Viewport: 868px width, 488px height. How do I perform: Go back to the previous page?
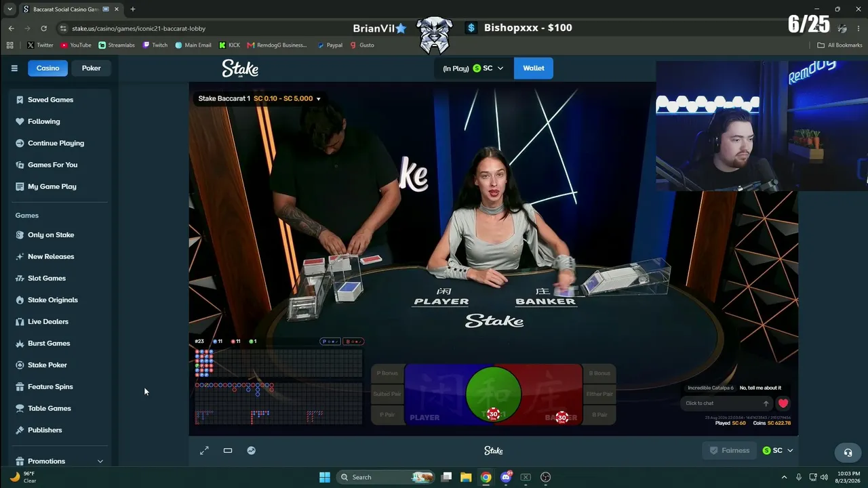[12, 28]
